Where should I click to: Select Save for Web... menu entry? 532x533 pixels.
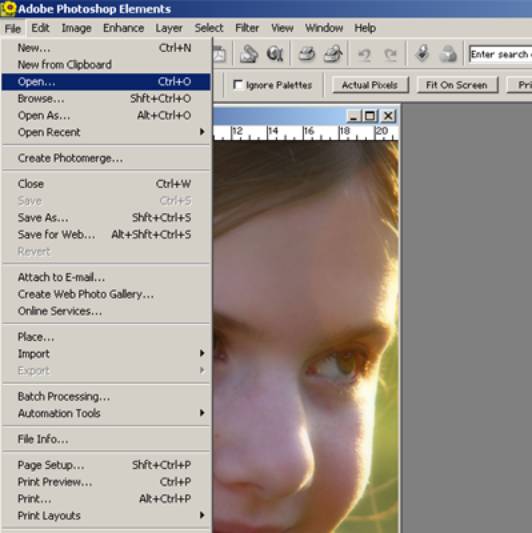[x=105, y=234]
